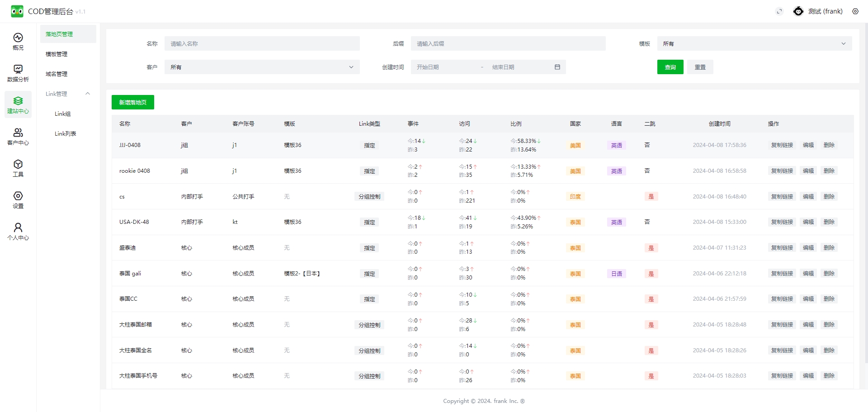Click the COD owl logo icon
This screenshot has width=868, height=412.
[x=17, y=11]
